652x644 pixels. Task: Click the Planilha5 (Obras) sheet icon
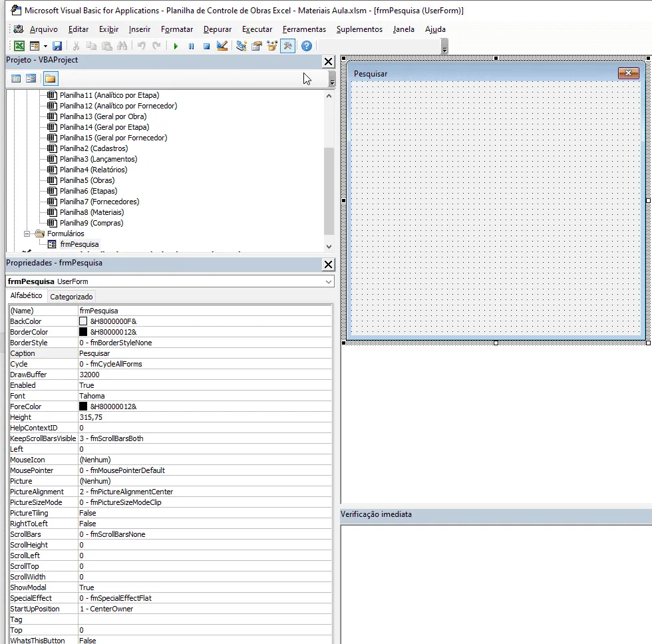click(x=52, y=180)
